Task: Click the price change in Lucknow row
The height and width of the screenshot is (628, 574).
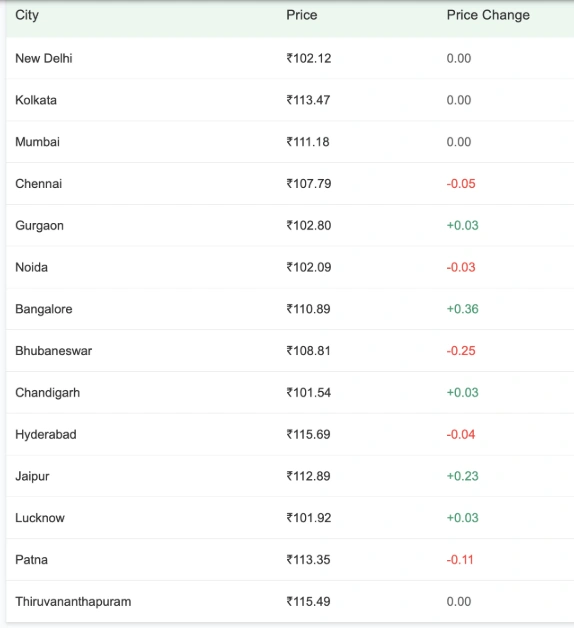Action: [463, 518]
